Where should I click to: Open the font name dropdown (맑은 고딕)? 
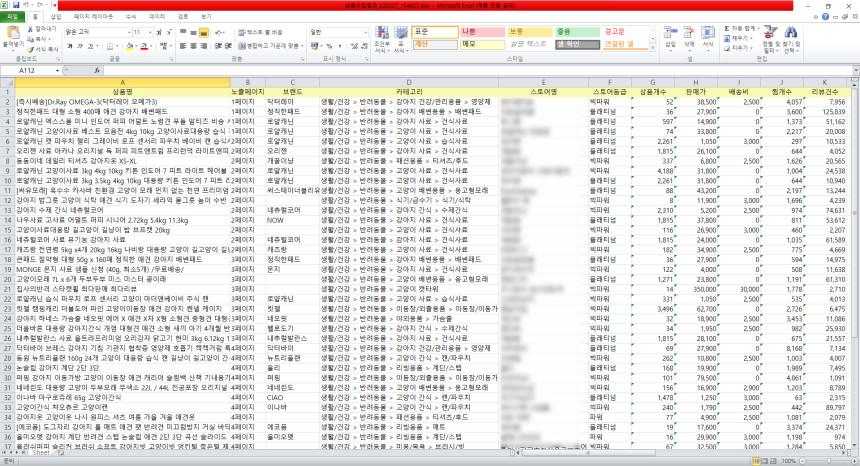tap(129, 32)
